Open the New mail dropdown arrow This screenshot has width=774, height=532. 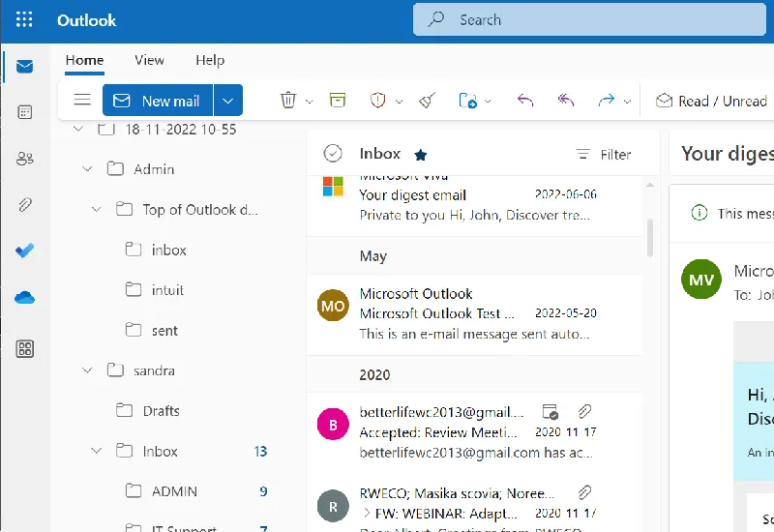pyautogui.click(x=227, y=101)
